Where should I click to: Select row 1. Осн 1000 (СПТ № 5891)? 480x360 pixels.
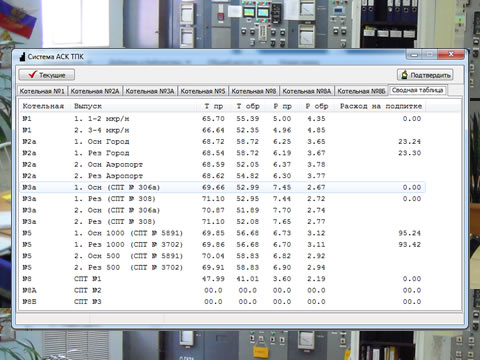(223, 233)
